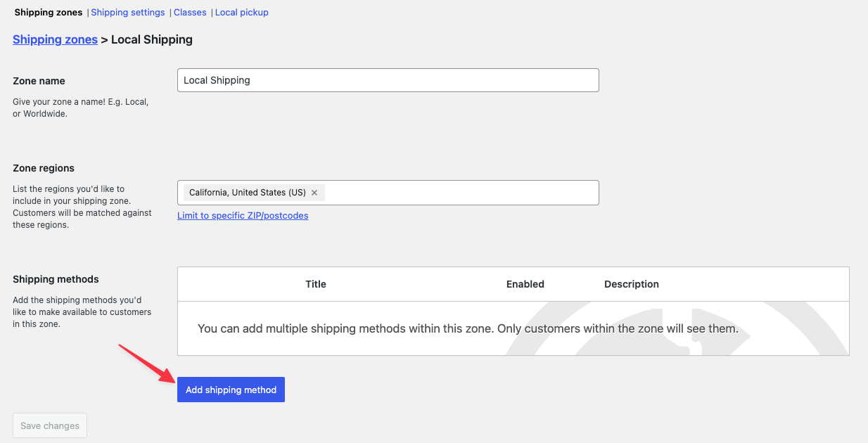The image size is (868, 443).
Task: Click the Local Shipping breadcrumb title
Action: pos(152,39)
